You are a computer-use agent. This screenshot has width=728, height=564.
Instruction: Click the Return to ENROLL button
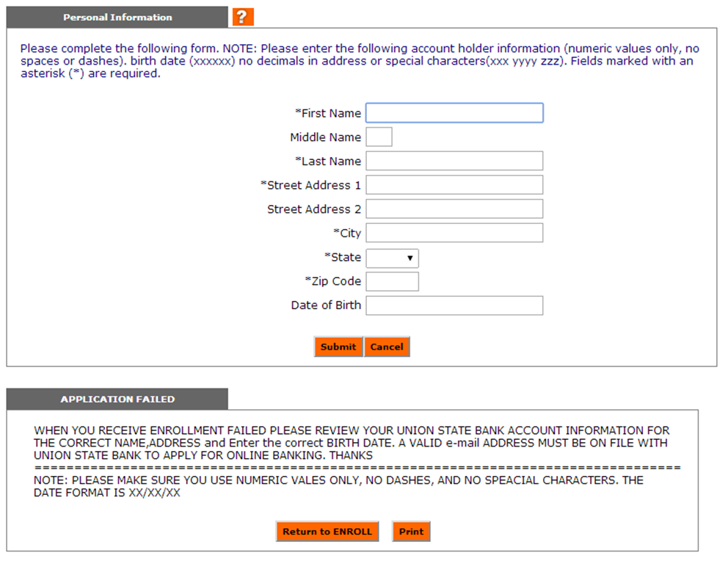click(327, 532)
